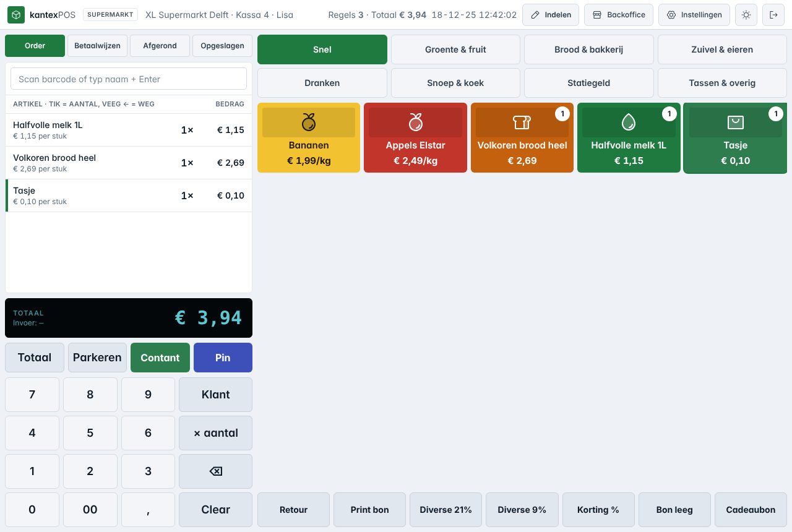This screenshot has width=792, height=532.
Task: Tap the apple icon on Appels Elstar
Action: tap(416, 122)
